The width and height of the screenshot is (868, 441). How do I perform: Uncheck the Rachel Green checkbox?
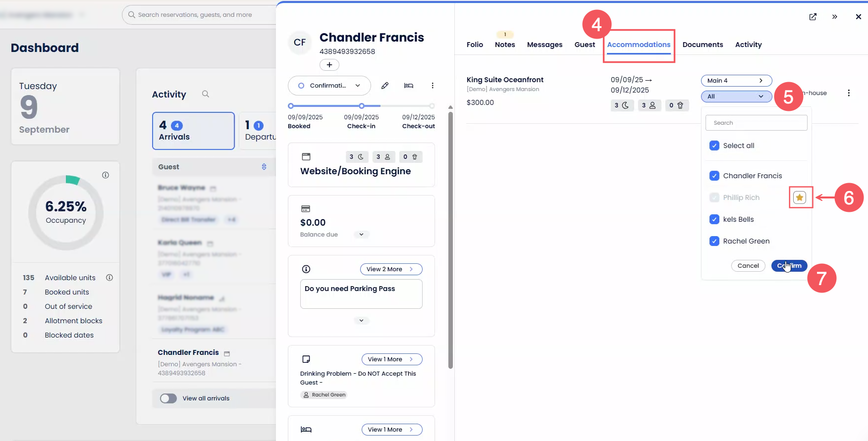coord(714,241)
